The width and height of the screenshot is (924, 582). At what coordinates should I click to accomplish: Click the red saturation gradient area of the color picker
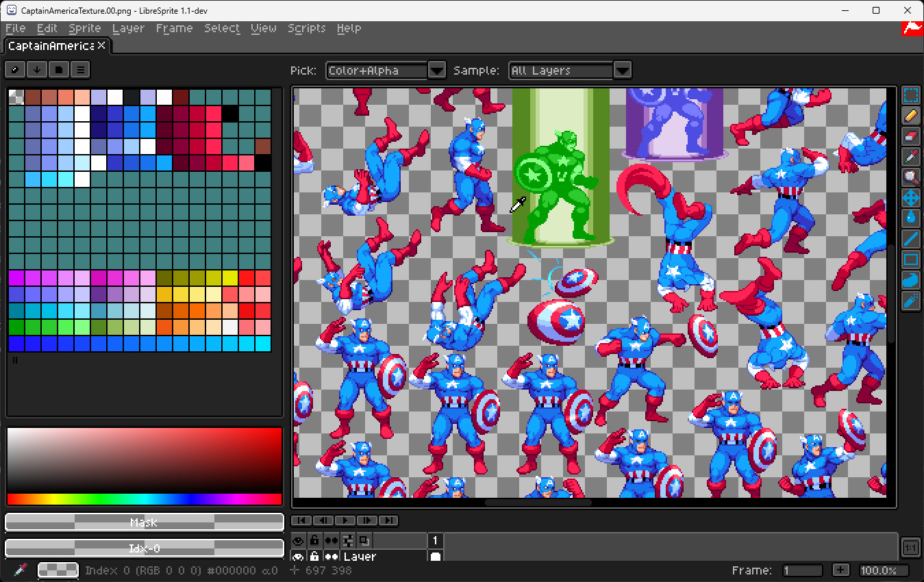click(144, 460)
